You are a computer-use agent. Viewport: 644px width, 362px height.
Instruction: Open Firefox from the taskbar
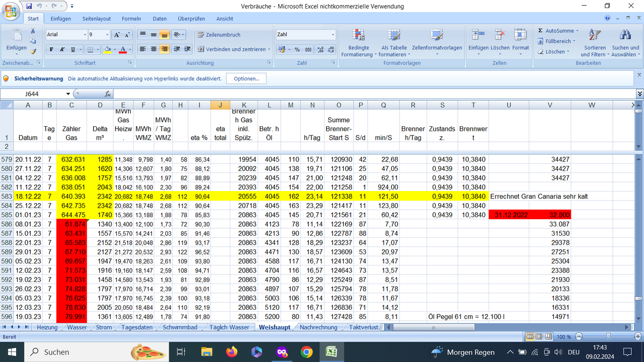pyautogui.click(x=231, y=352)
